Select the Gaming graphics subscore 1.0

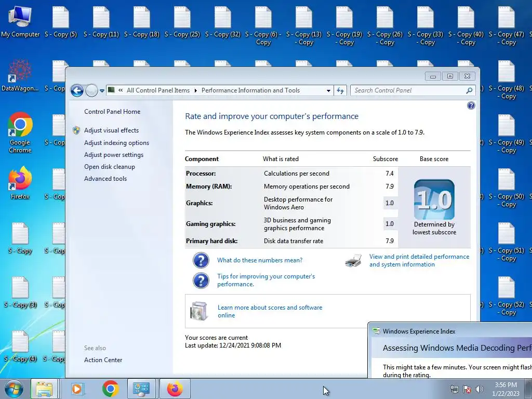click(390, 223)
